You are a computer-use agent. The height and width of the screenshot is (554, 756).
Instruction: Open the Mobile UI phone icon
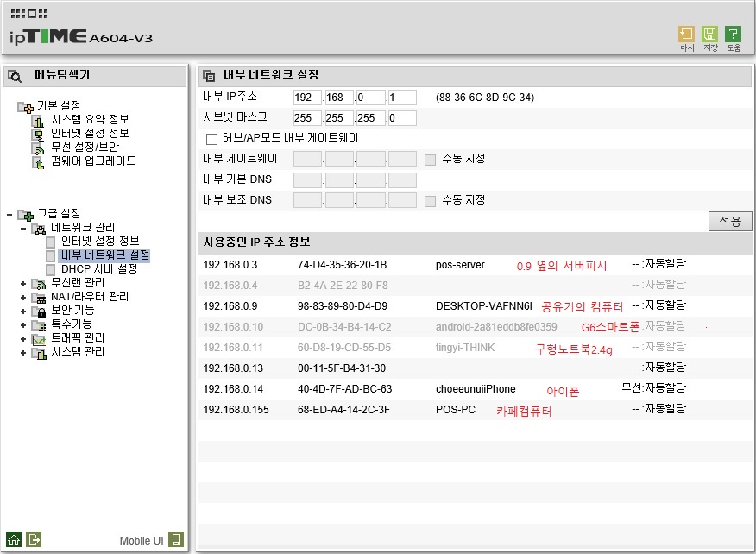pyautogui.click(x=176, y=539)
